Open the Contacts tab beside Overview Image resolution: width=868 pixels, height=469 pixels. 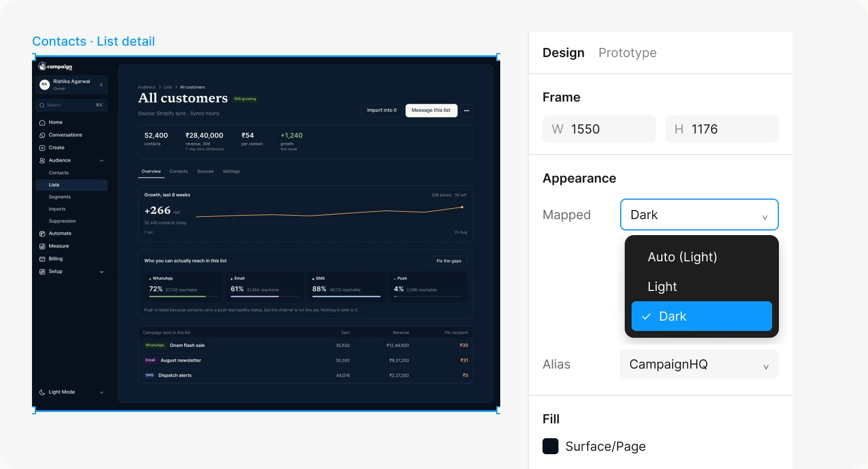point(179,171)
